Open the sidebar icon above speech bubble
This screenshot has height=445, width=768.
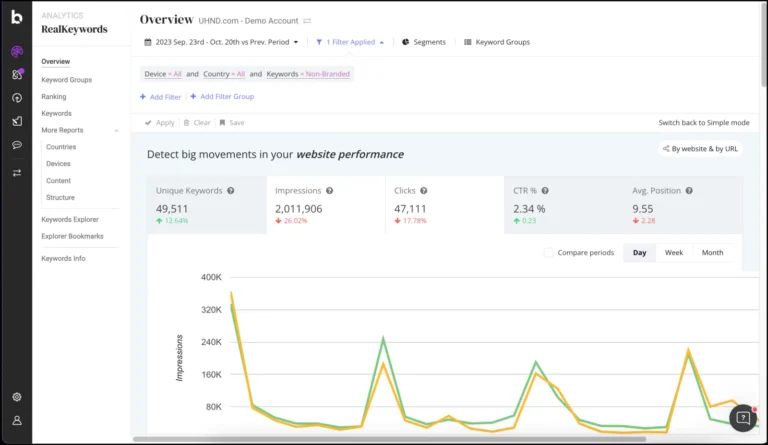[17, 121]
